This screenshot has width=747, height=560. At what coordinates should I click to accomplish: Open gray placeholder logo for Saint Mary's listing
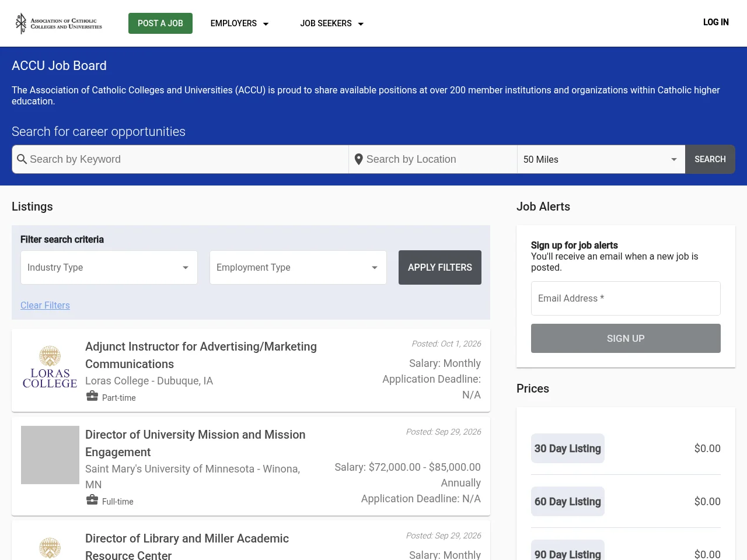50,455
